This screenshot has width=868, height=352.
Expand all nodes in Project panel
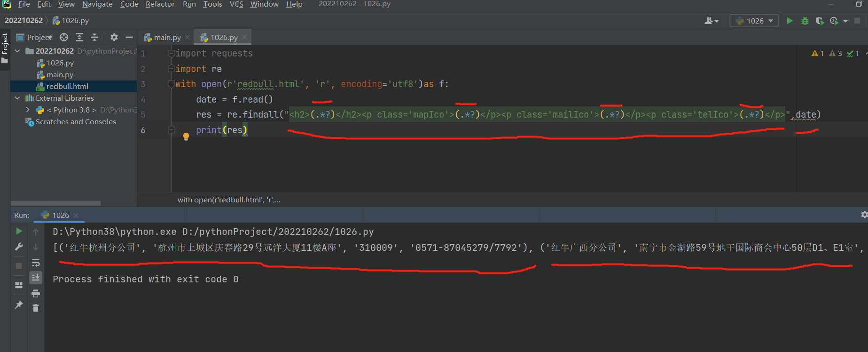[x=79, y=37]
